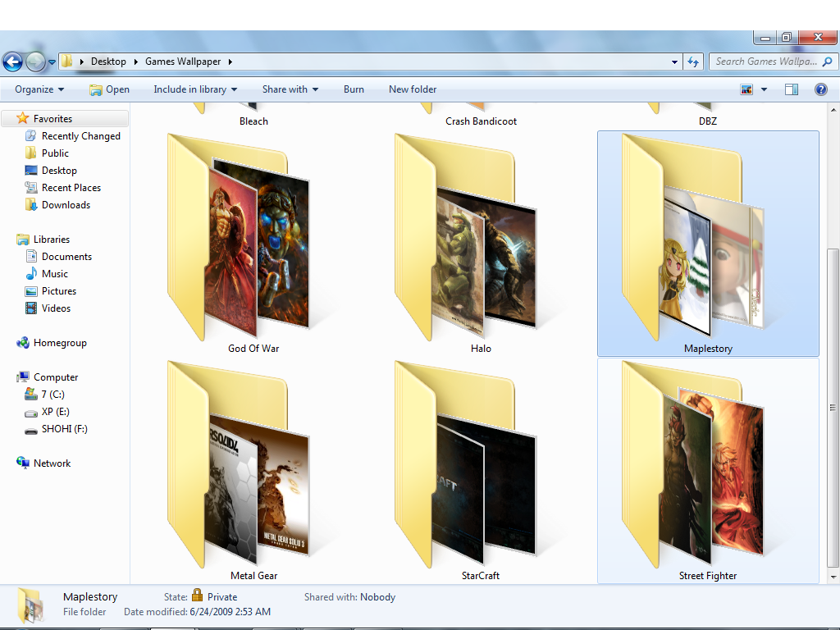840x630 pixels.
Task: Click the back navigation arrow
Action: pos(12,61)
